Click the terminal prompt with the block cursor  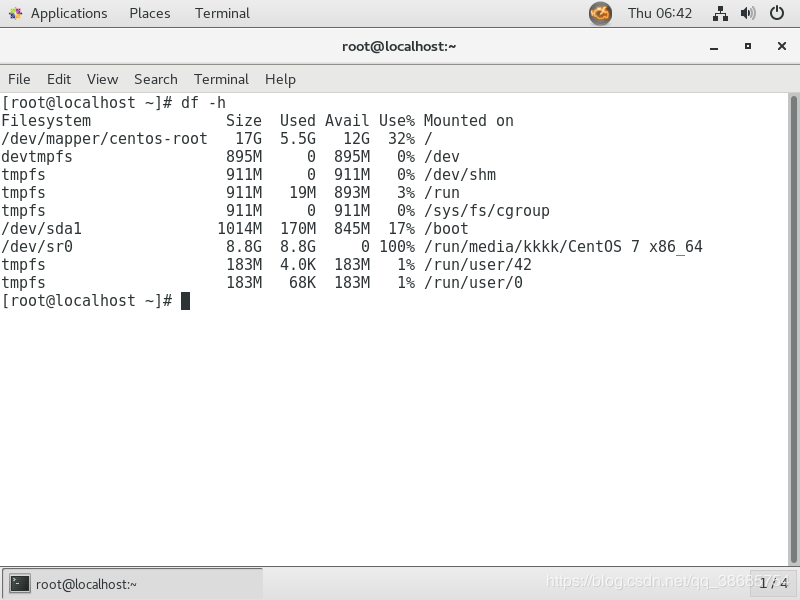coord(95,301)
